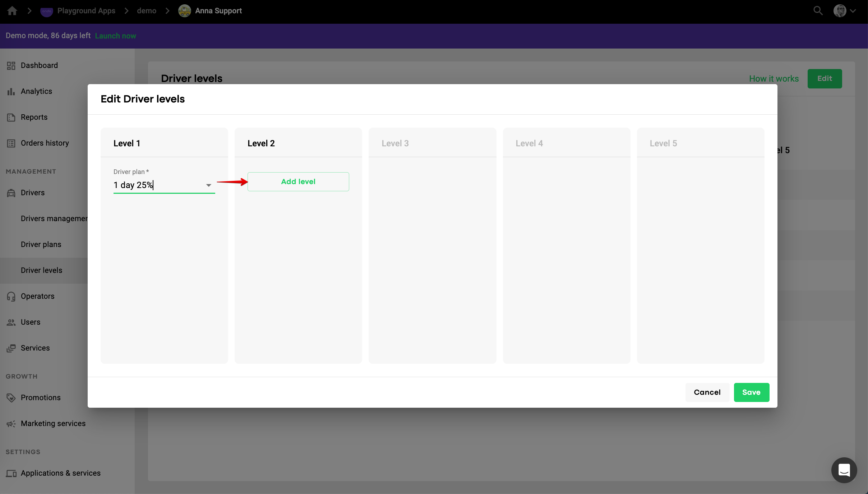Expand the Driver plan dropdown arrow
The width and height of the screenshot is (868, 494).
click(x=208, y=185)
